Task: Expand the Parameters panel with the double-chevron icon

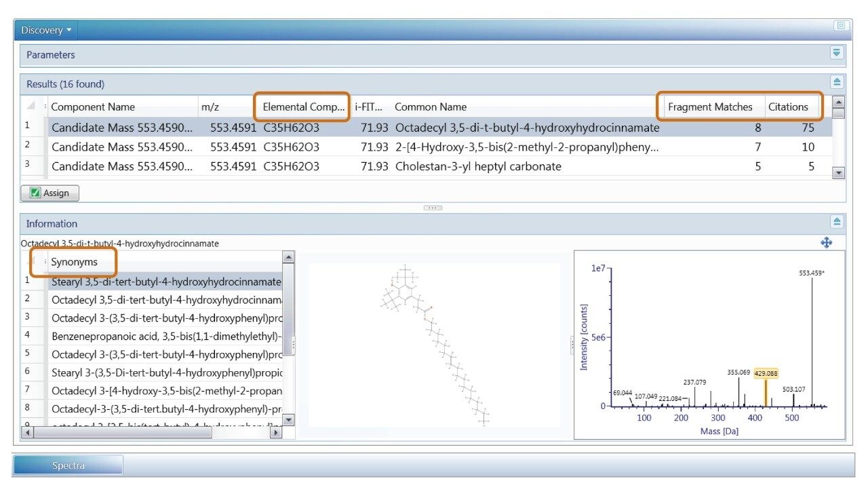Action: click(x=836, y=53)
